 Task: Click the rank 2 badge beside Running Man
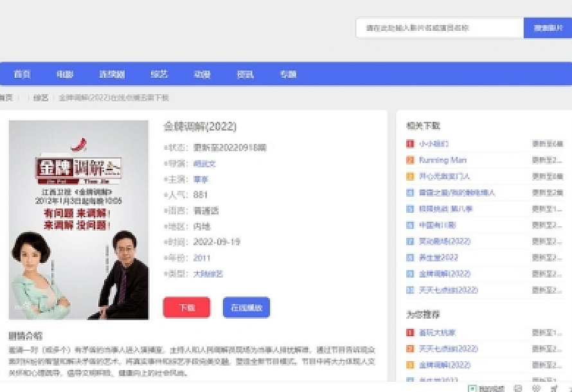click(410, 160)
